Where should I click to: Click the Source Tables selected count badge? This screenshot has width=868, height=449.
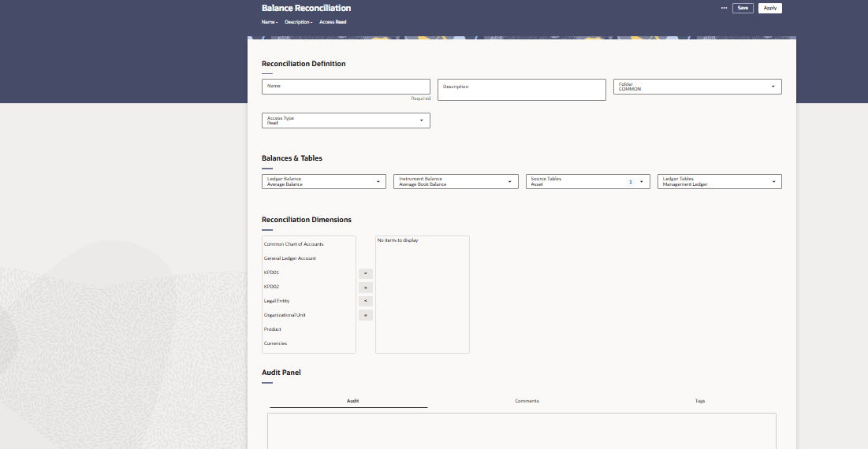[630, 182]
